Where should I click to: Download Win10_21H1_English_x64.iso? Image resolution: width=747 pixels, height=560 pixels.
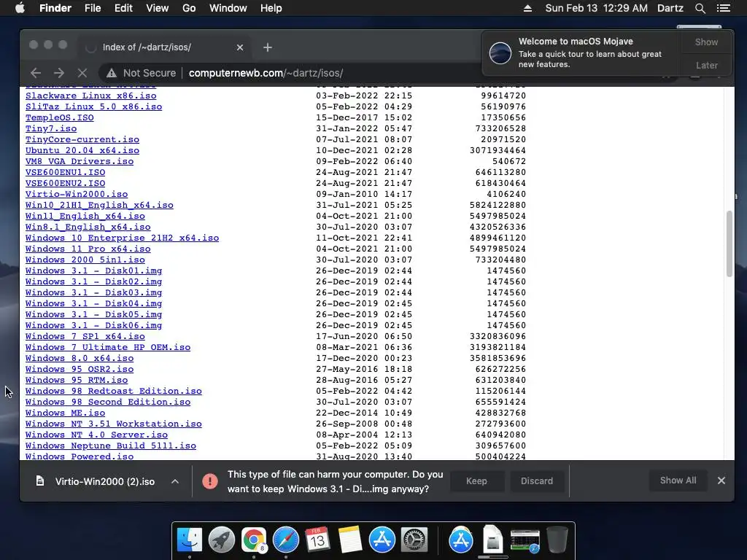(x=99, y=205)
